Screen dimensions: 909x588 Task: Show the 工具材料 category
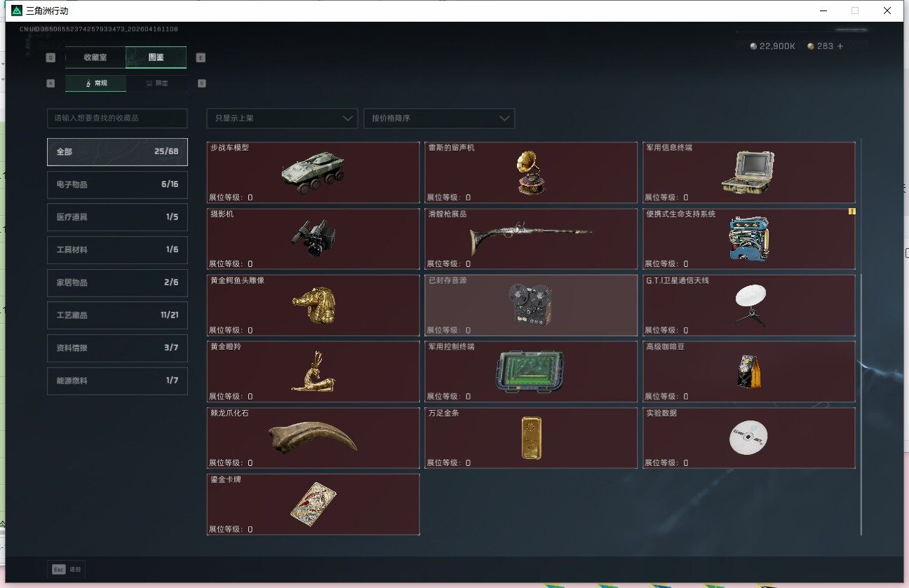(x=117, y=250)
